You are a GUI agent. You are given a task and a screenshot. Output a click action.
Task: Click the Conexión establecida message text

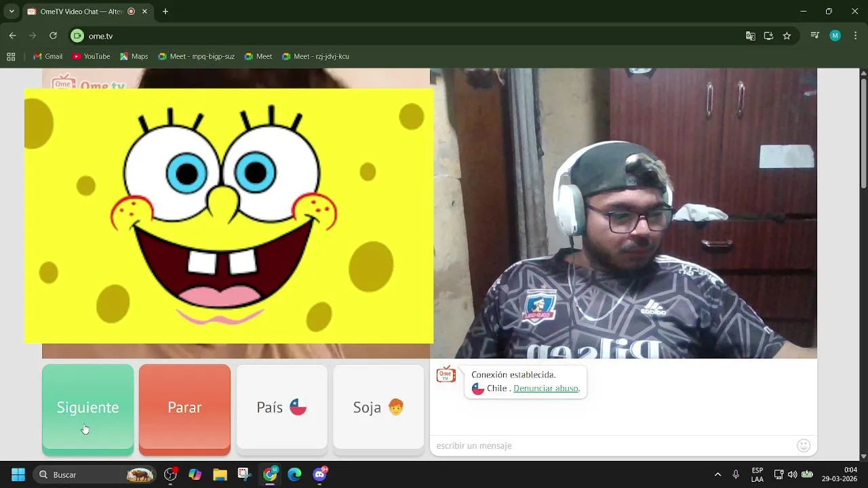[513, 375]
